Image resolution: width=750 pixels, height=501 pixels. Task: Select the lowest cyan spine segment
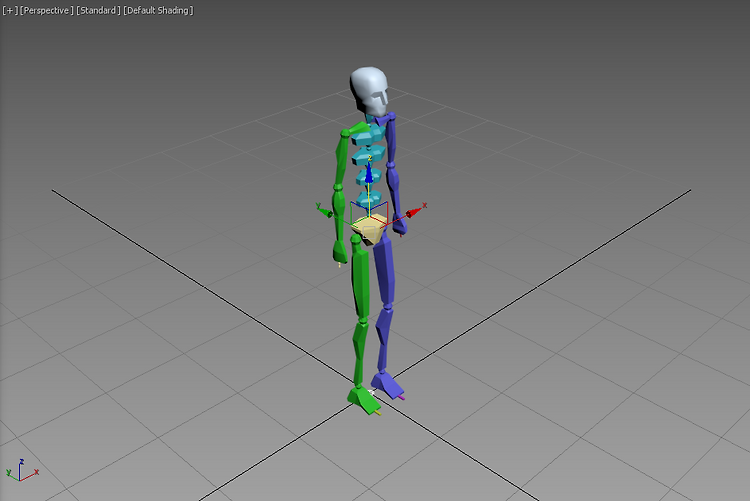(x=369, y=199)
